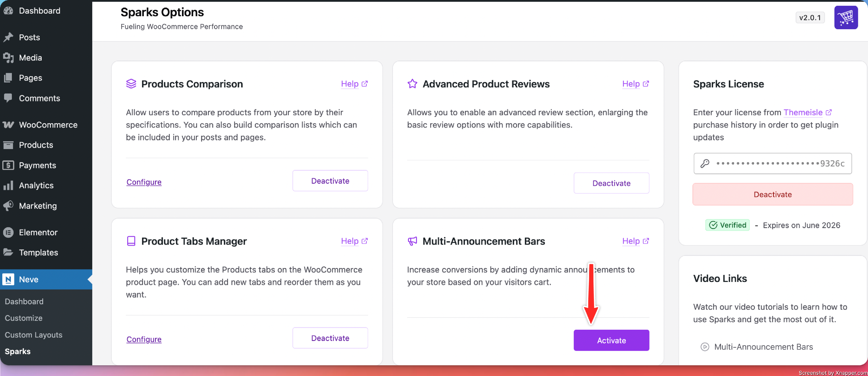Click the WooCommerce sidebar icon
The width and height of the screenshot is (868, 376).
click(x=8, y=125)
